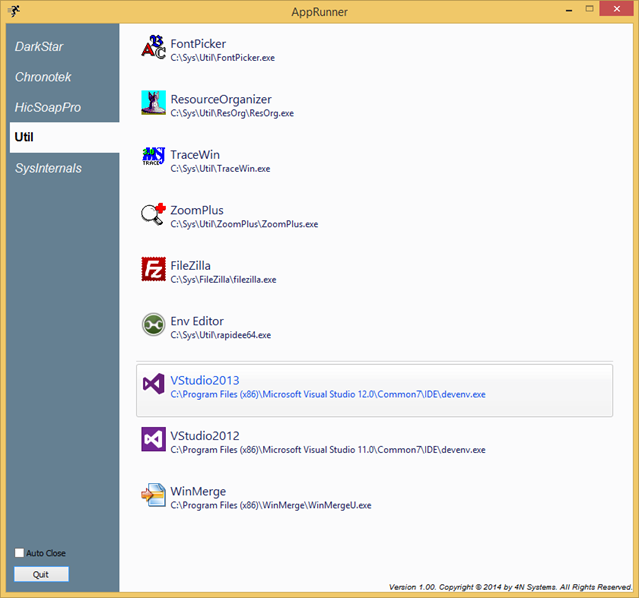639x598 pixels.
Task: Click the version and copyright footer text
Action: [510, 587]
